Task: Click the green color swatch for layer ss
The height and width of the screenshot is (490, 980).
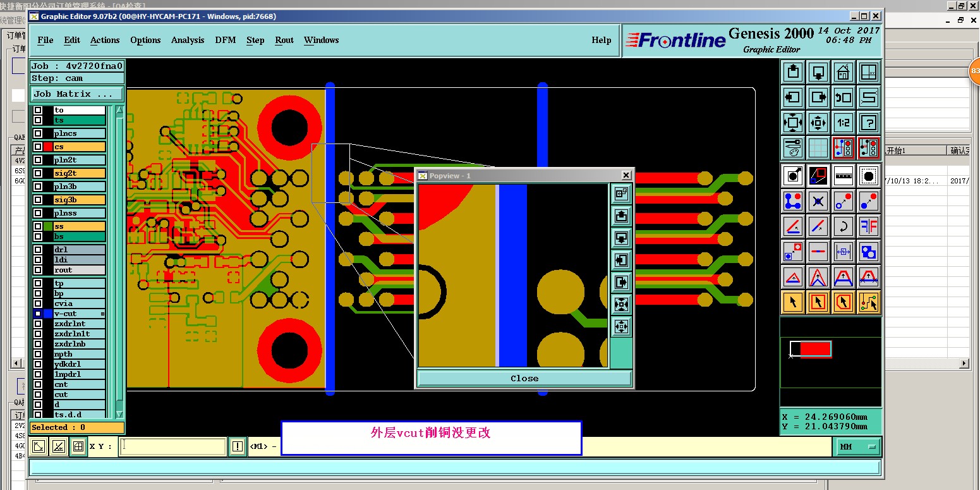Action: coord(48,226)
